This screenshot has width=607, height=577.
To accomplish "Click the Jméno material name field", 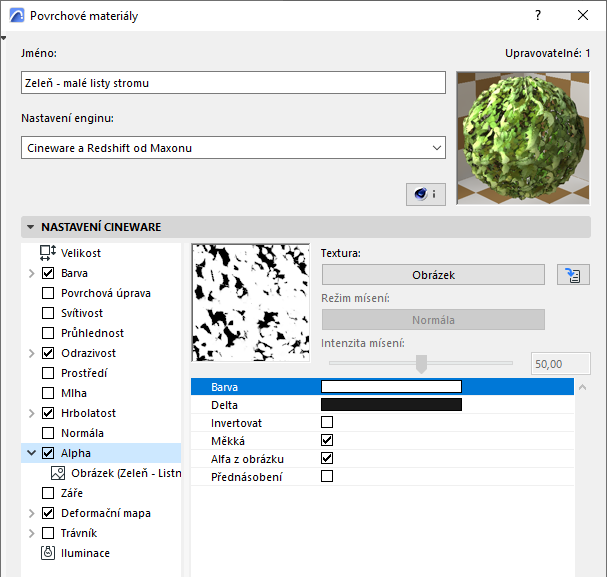I will (x=233, y=82).
